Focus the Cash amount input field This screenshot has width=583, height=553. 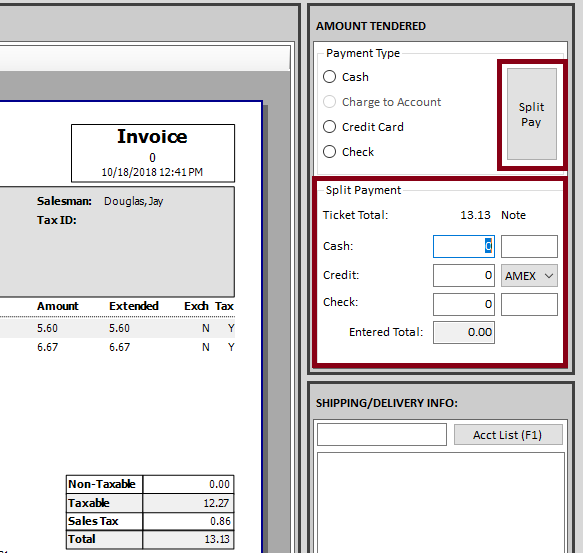pos(464,246)
